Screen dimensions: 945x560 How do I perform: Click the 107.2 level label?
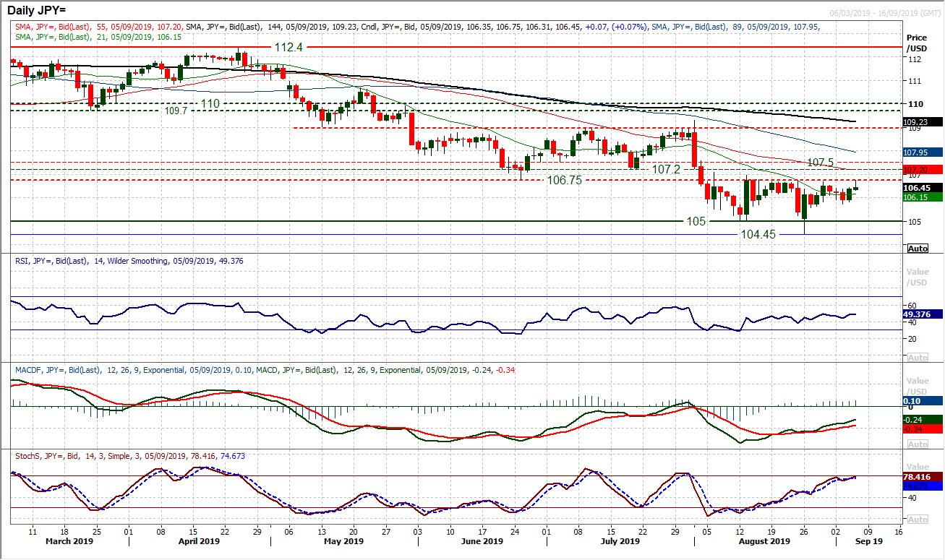coord(667,169)
